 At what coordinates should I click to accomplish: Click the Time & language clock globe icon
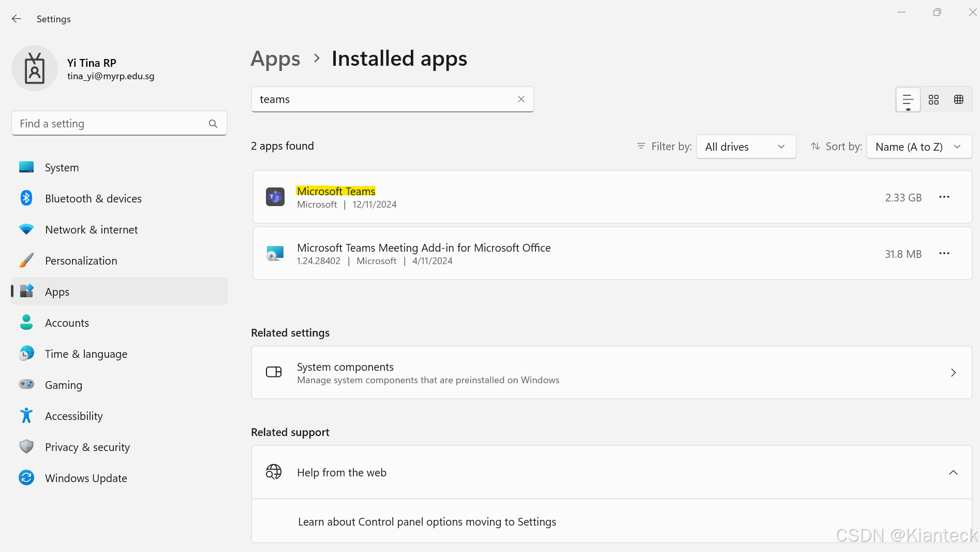[26, 353]
